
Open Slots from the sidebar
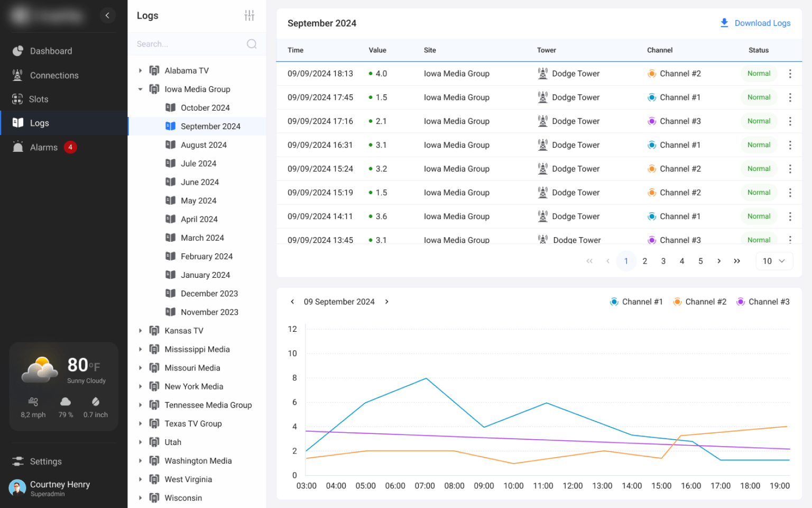coord(63,99)
